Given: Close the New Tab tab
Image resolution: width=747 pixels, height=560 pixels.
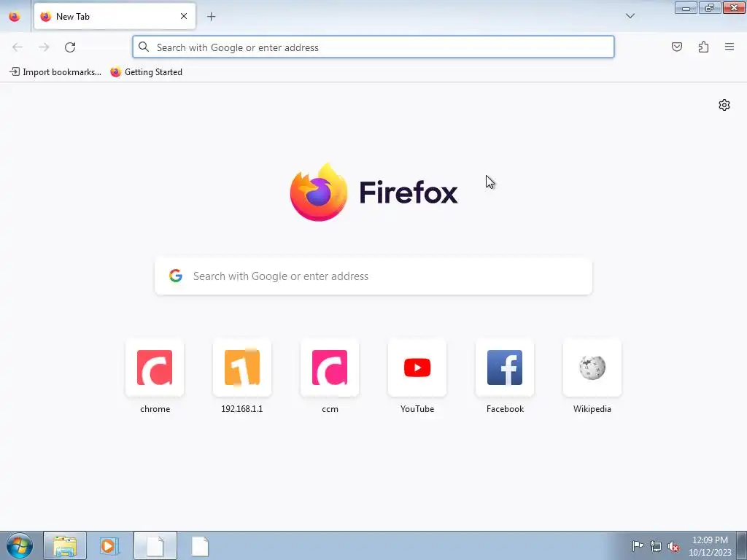Looking at the screenshot, I should pyautogui.click(x=184, y=16).
